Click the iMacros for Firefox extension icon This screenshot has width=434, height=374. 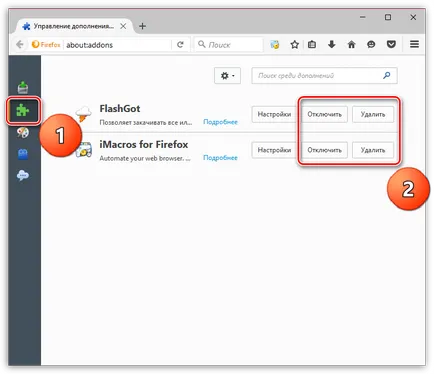pyautogui.click(x=84, y=150)
